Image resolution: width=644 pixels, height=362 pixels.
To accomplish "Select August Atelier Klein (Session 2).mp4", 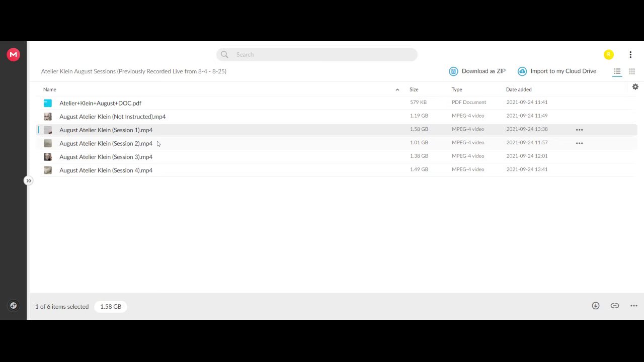I will click(106, 143).
